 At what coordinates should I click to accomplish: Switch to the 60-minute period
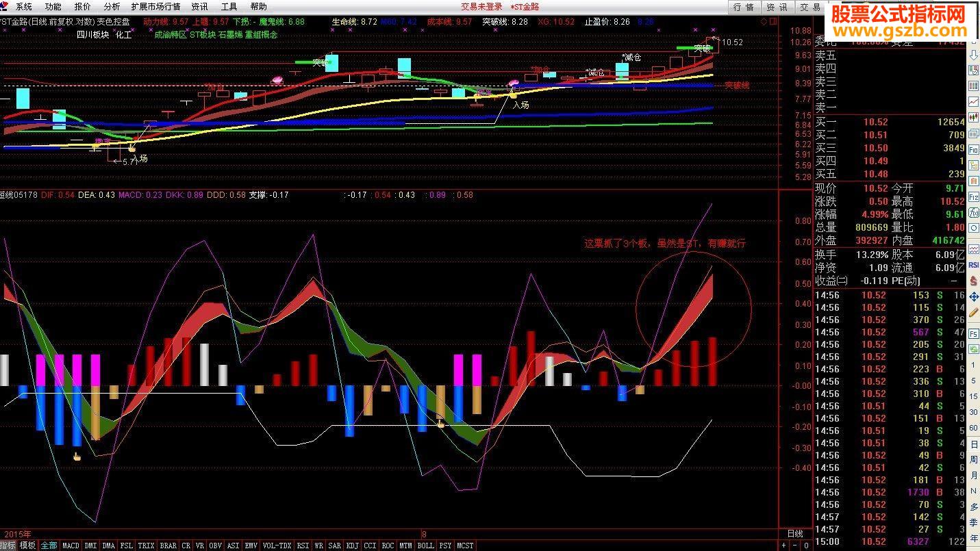coord(973,428)
